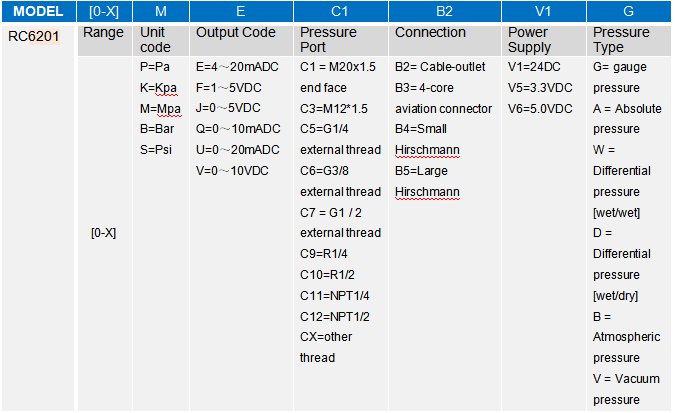Select the Connection column heading
Viewport: 675px width, 413px height.
(x=430, y=33)
